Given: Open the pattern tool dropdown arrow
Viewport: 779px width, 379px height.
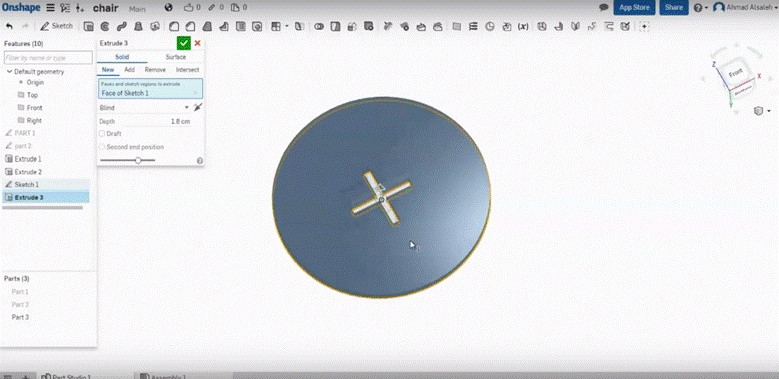Looking at the screenshot, I should [x=287, y=26].
